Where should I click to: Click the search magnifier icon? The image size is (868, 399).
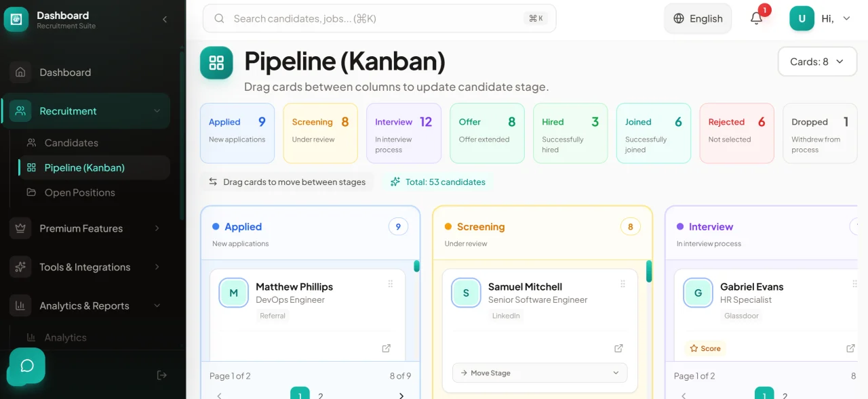click(219, 19)
